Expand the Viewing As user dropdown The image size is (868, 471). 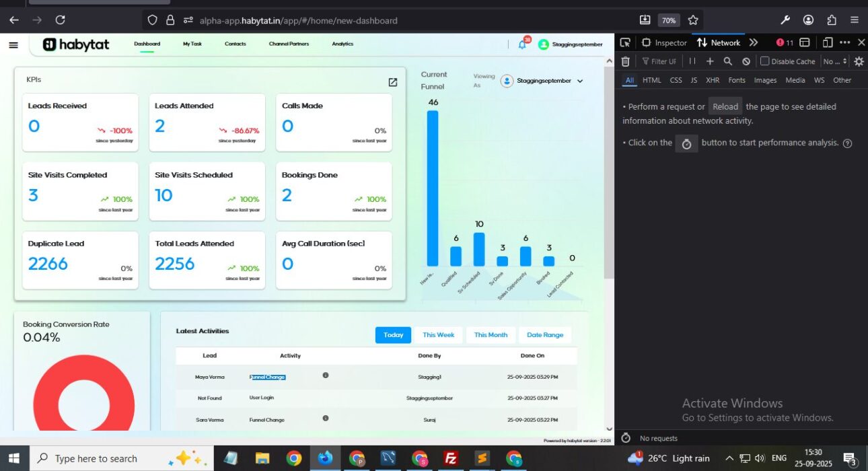(580, 81)
